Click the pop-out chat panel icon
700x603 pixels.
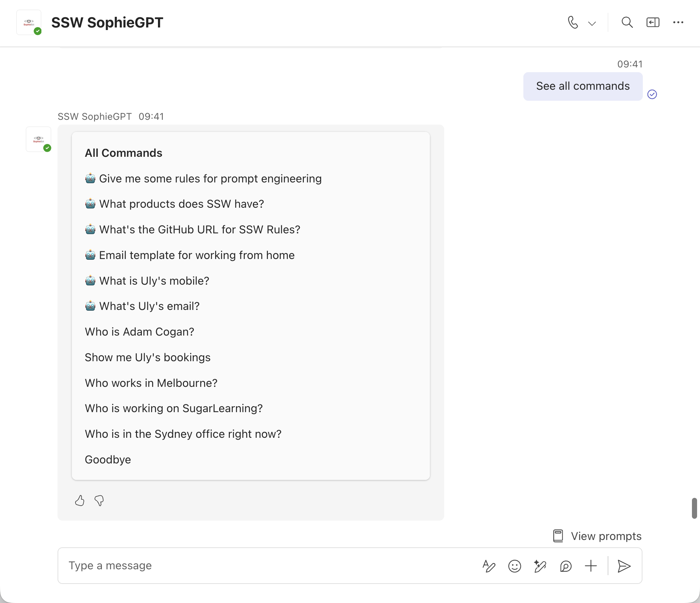point(653,23)
